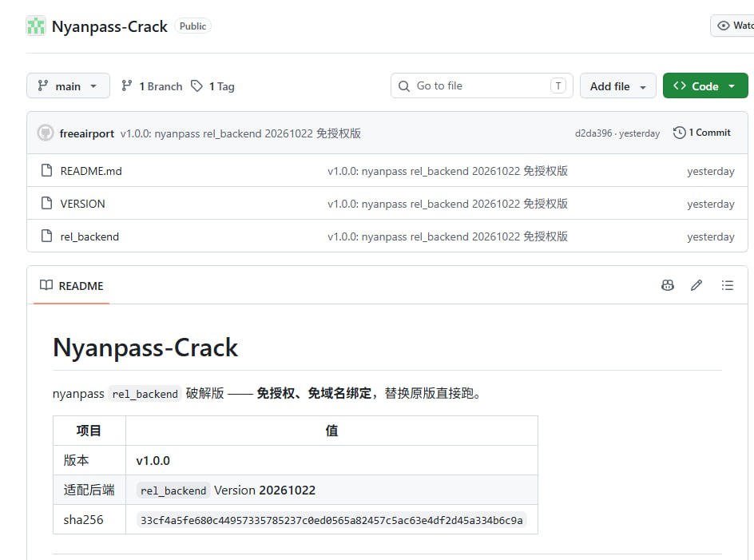View the 1 Branch link

(152, 86)
